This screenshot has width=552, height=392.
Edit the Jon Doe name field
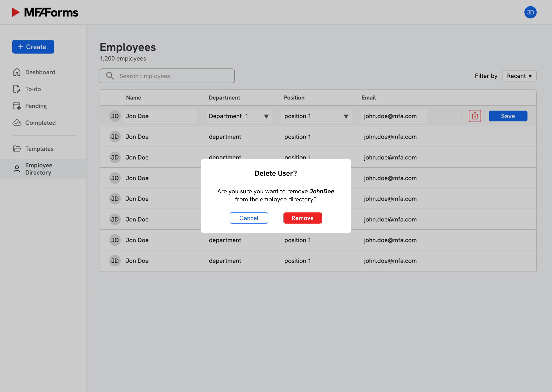(159, 116)
